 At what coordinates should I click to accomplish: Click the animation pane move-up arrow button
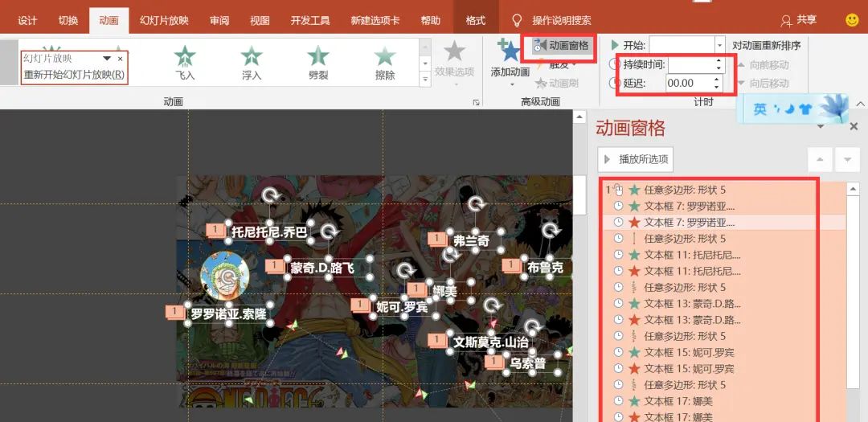tap(819, 159)
